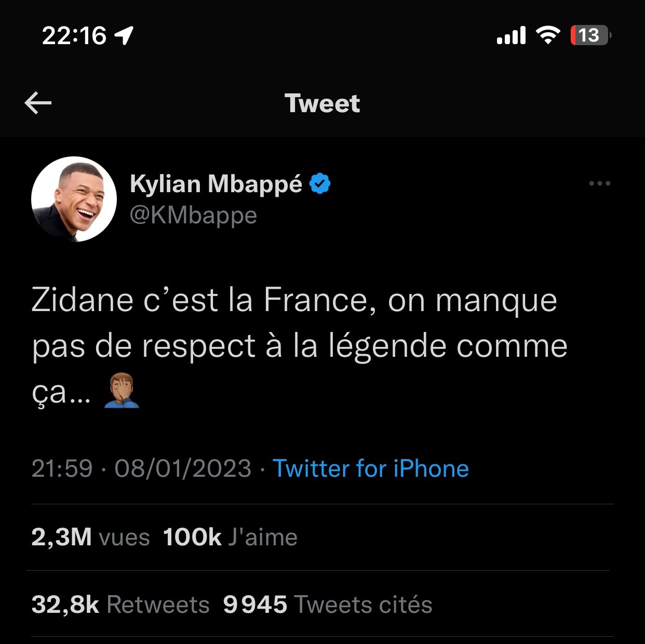This screenshot has height=644, width=645.
Task: Tap the back arrow icon
Action: [x=38, y=103]
